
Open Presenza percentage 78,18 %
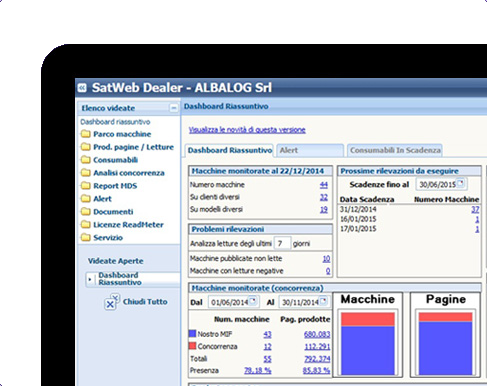click(x=258, y=370)
